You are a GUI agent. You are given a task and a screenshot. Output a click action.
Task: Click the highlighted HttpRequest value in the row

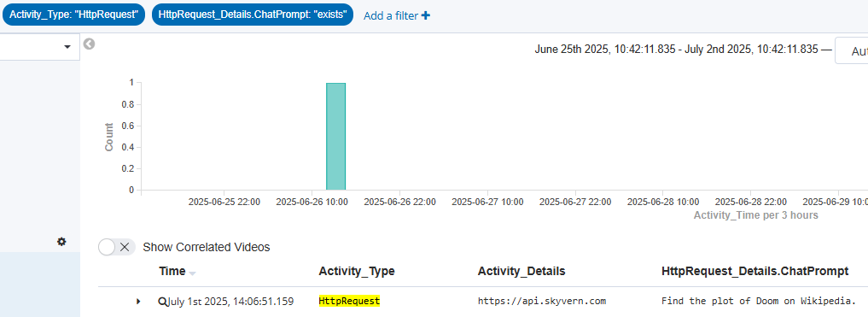point(349,301)
